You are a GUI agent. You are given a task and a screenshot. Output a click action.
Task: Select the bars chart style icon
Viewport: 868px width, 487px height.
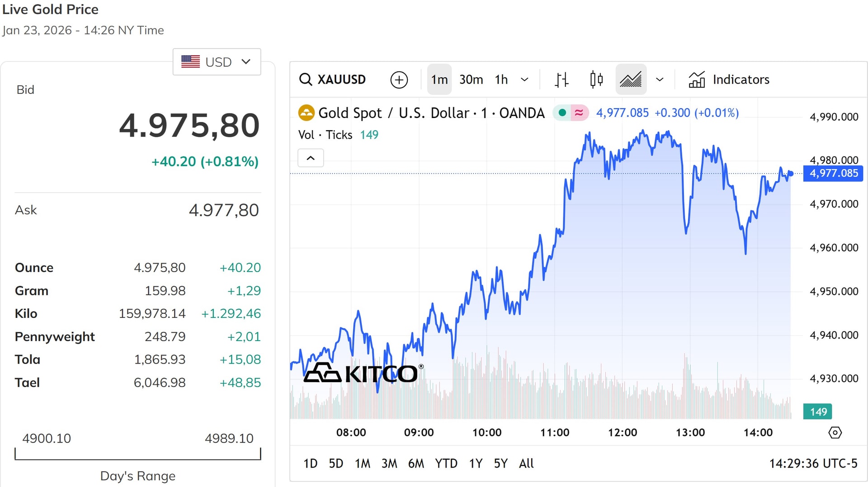(561, 80)
